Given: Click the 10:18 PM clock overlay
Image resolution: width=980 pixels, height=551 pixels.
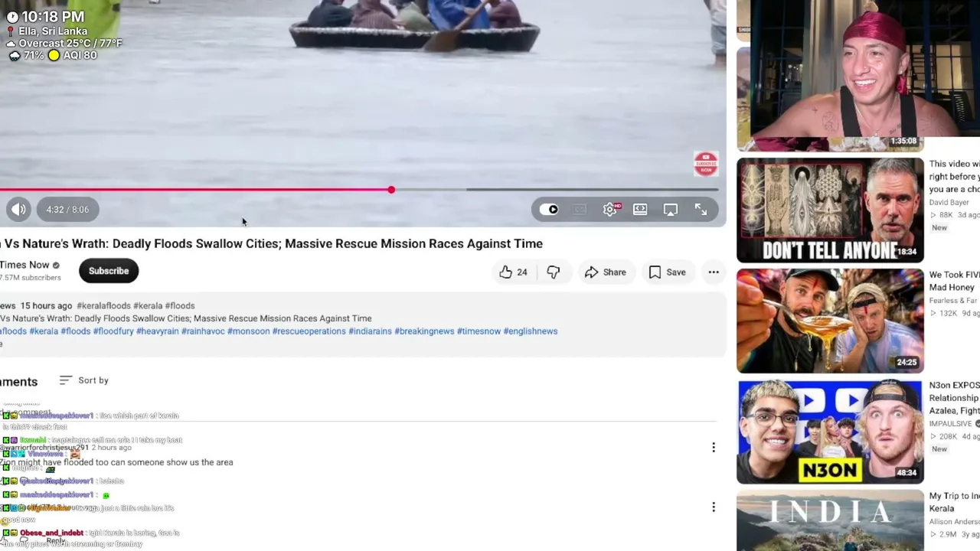Looking at the screenshot, I should (x=51, y=16).
